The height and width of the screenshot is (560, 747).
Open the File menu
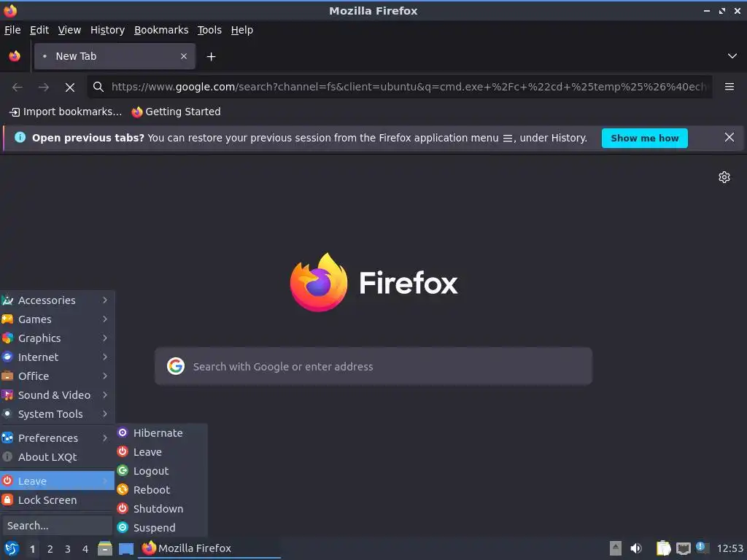click(12, 30)
